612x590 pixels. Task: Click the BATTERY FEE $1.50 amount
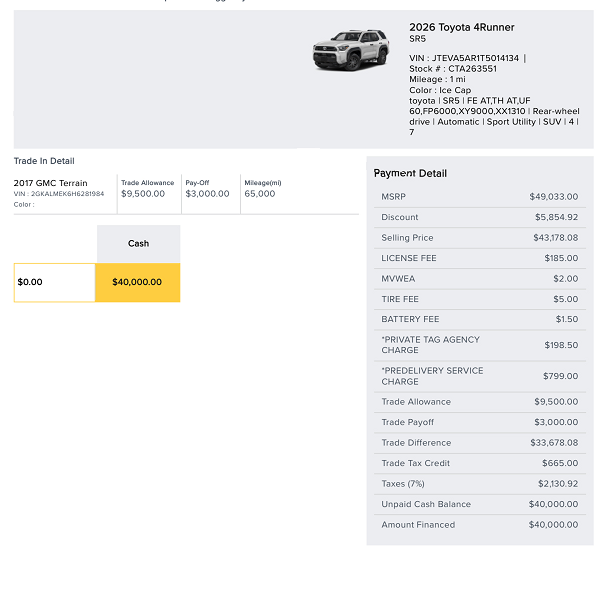[x=567, y=319]
